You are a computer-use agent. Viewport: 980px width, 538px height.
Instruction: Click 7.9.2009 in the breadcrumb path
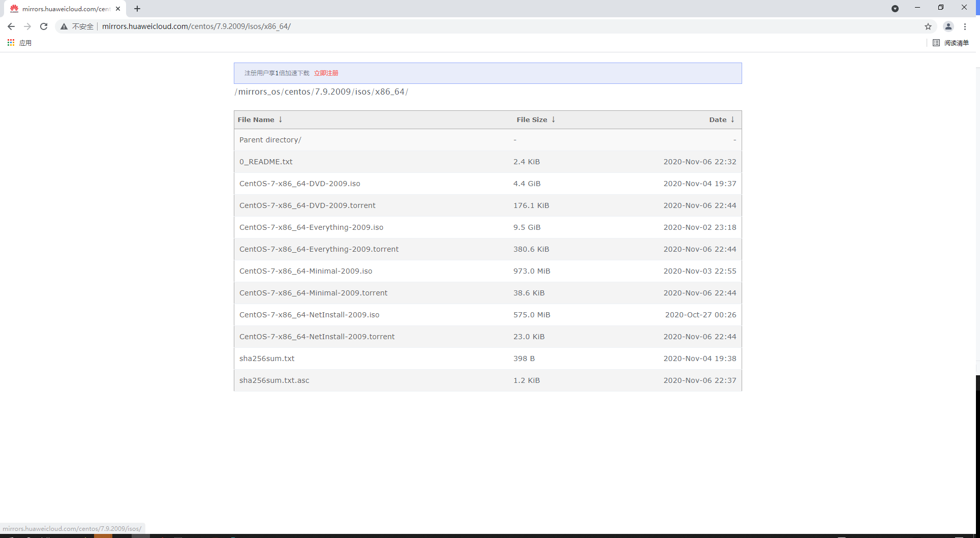tap(333, 92)
